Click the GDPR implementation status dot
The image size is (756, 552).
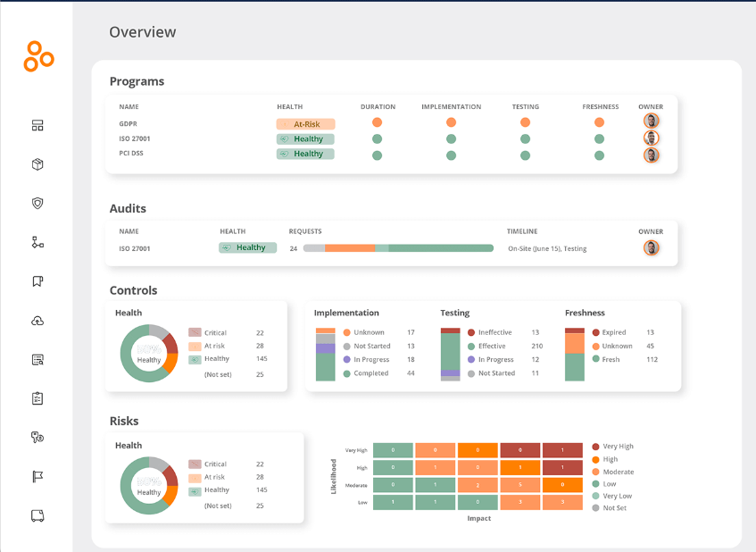452,122
